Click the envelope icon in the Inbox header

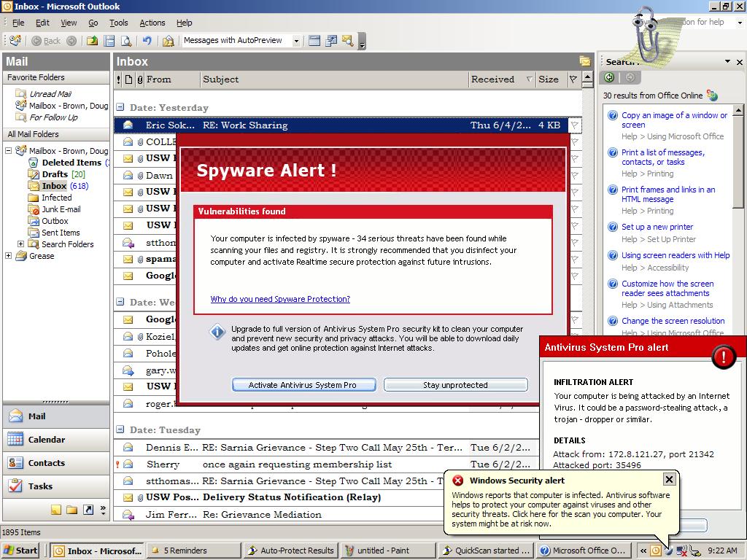point(584,61)
